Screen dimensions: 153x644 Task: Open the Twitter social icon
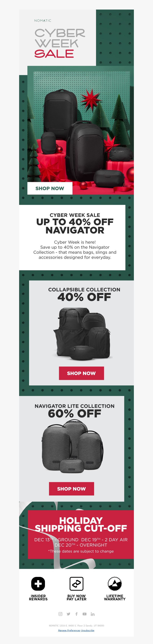(x=68, y=614)
